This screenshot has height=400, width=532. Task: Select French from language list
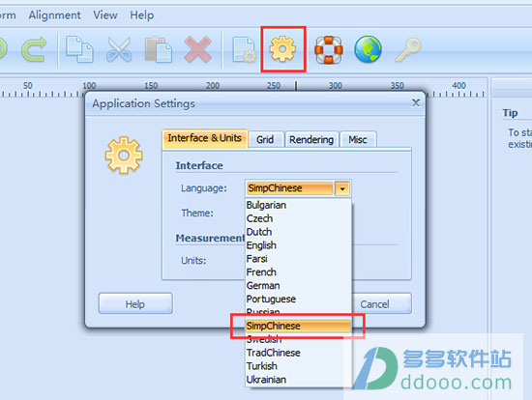click(298, 272)
